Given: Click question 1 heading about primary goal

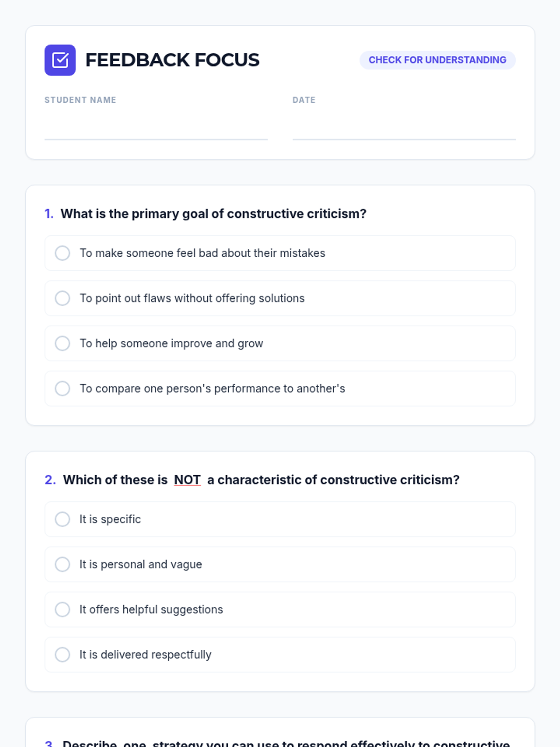Looking at the screenshot, I should (x=213, y=214).
